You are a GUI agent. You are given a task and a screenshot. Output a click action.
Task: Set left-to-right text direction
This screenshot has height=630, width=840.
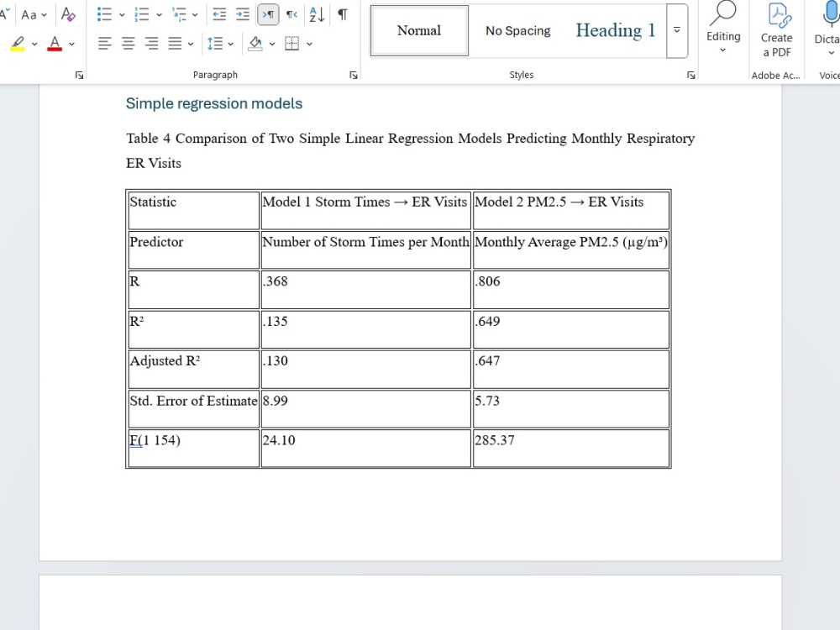coord(268,14)
